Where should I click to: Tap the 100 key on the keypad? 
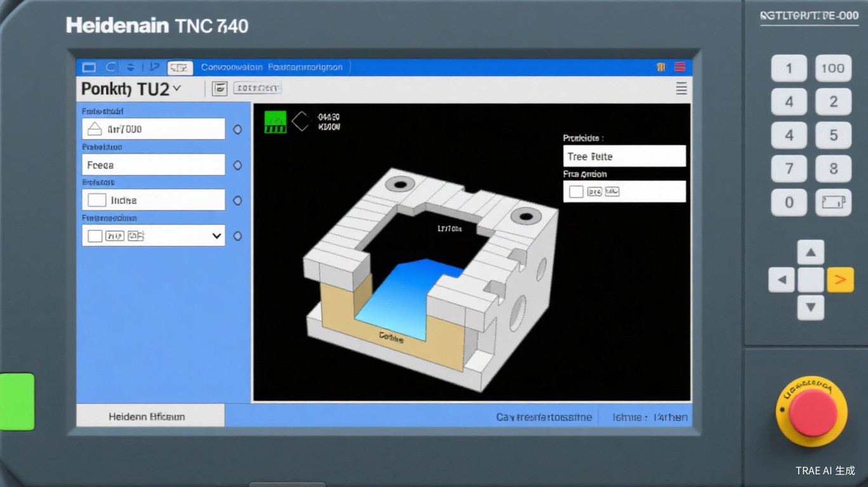[833, 68]
